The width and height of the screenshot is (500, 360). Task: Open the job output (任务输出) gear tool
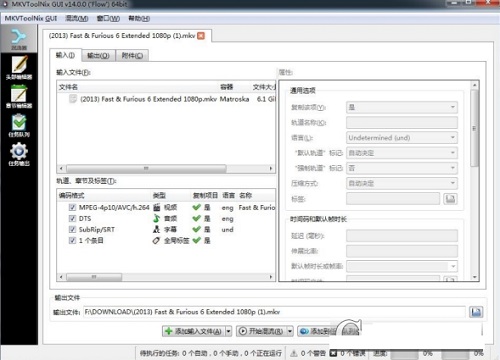[x=19, y=154]
